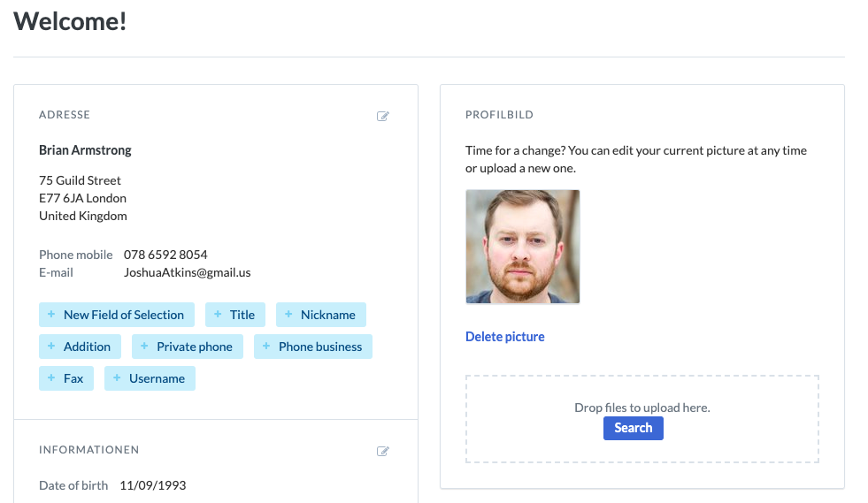Viewport: 868px width, 503px height.
Task: Click the Phone mobile label
Action: click(76, 255)
